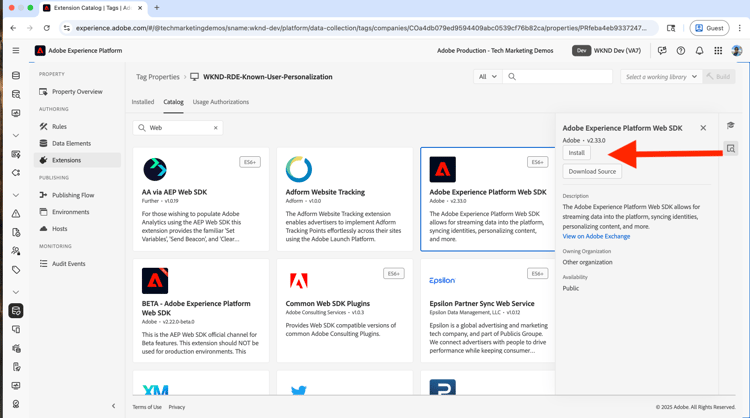Image resolution: width=750 pixels, height=418 pixels.
Task: Click Tag Properties breadcrumb
Action: click(158, 77)
